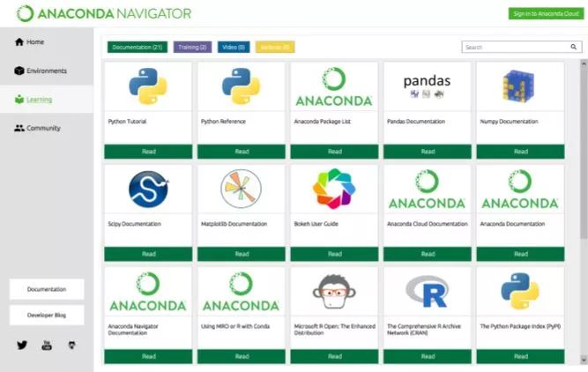This screenshot has height=372, width=588.
Task: Click the Python Package Index logo
Action: (x=520, y=291)
